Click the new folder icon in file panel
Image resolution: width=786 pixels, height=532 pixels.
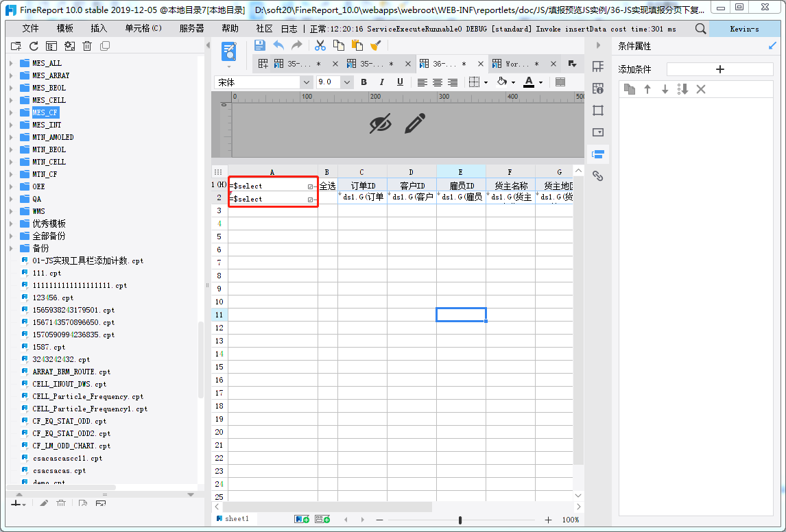pos(16,46)
